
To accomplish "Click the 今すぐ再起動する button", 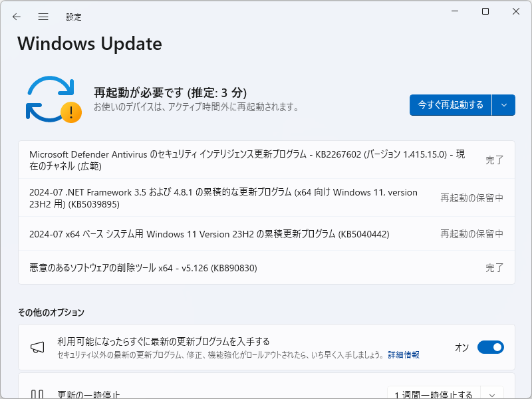I will tap(450, 104).
